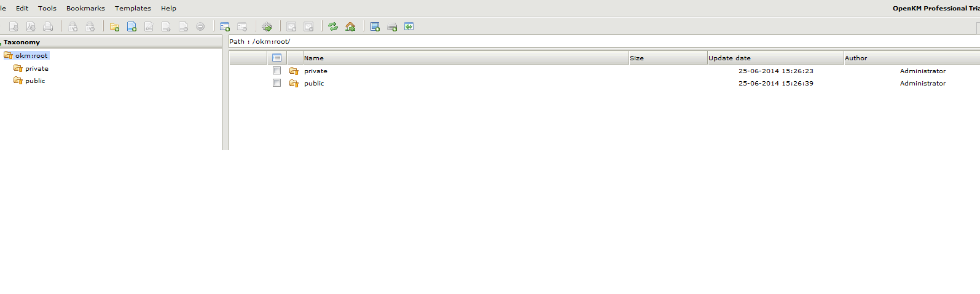Viewport: 980px width, 294px height.
Task: Check the box for the private folder row
Action: pos(277,71)
